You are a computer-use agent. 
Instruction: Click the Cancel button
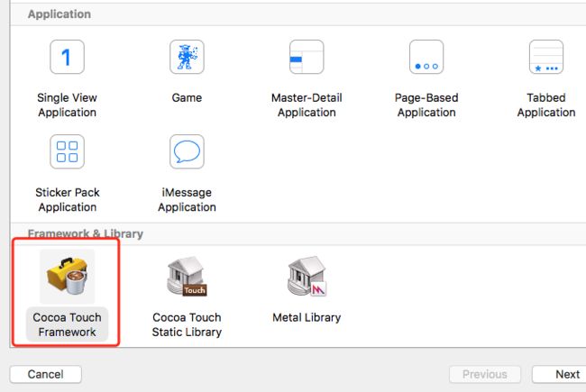tap(46, 374)
